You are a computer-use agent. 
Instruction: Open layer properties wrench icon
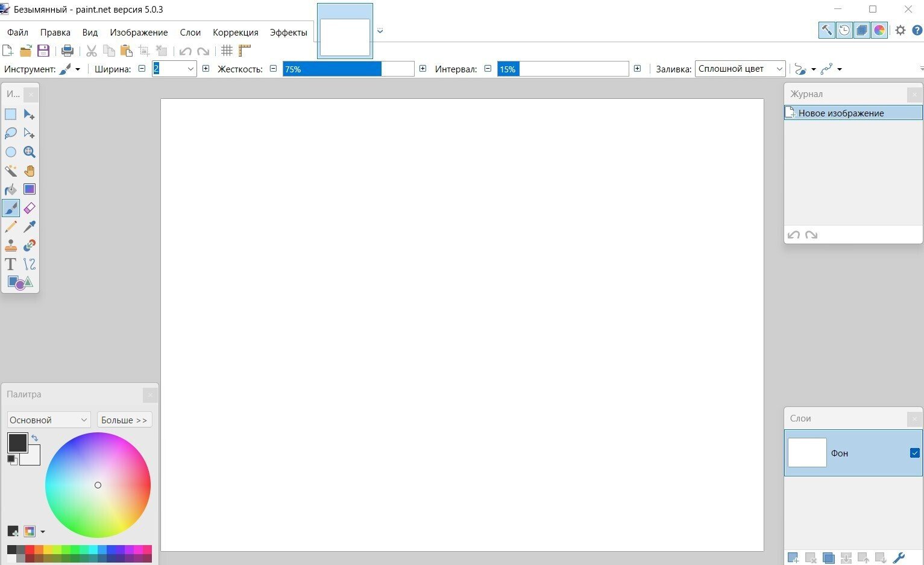(x=898, y=558)
